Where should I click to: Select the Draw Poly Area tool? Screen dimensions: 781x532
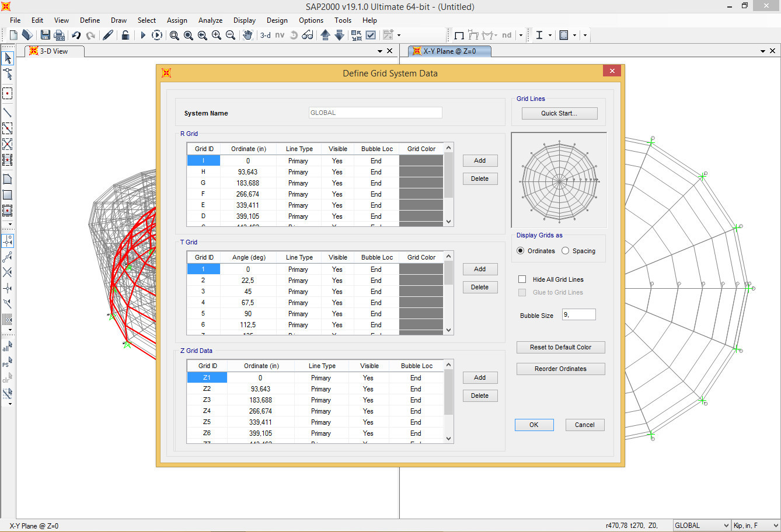pyautogui.click(x=8, y=179)
